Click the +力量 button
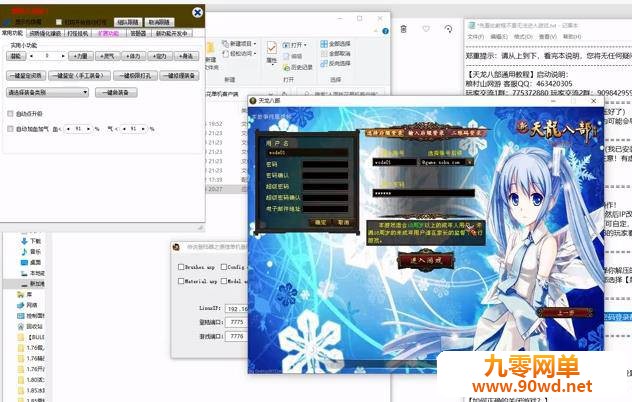632x402 pixels. point(81,56)
